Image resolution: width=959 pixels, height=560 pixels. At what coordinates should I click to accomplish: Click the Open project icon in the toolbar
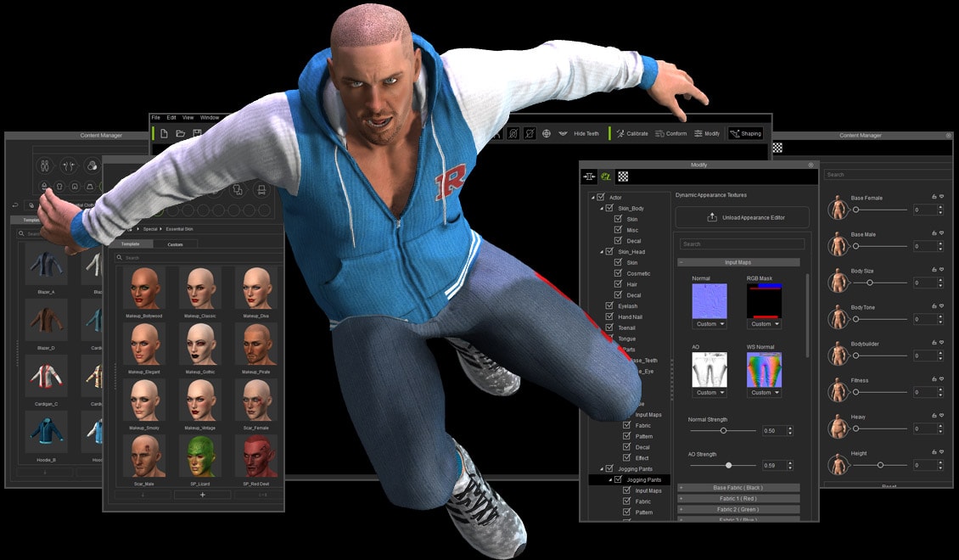(181, 132)
